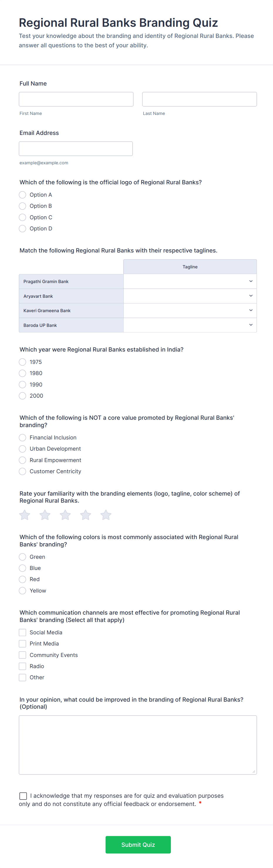Check the Social Media channel option
The height and width of the screenshot is (868, 273).
click(22, 633)
